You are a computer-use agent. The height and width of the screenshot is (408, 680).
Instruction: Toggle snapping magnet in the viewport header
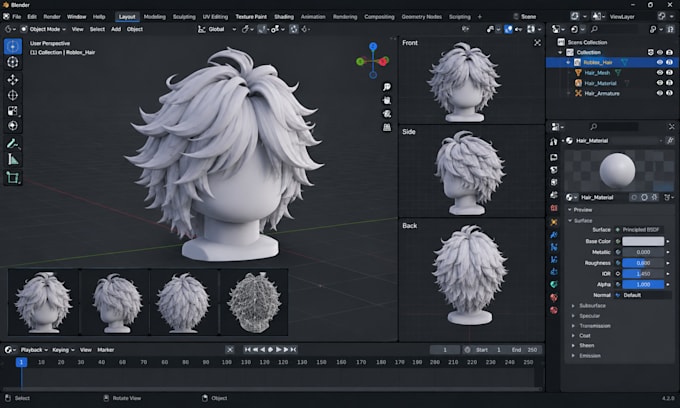pos(262,29)
